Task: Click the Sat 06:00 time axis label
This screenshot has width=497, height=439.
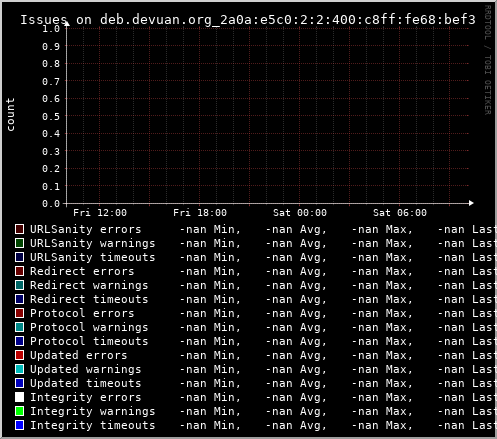Action: coord(400,213)
